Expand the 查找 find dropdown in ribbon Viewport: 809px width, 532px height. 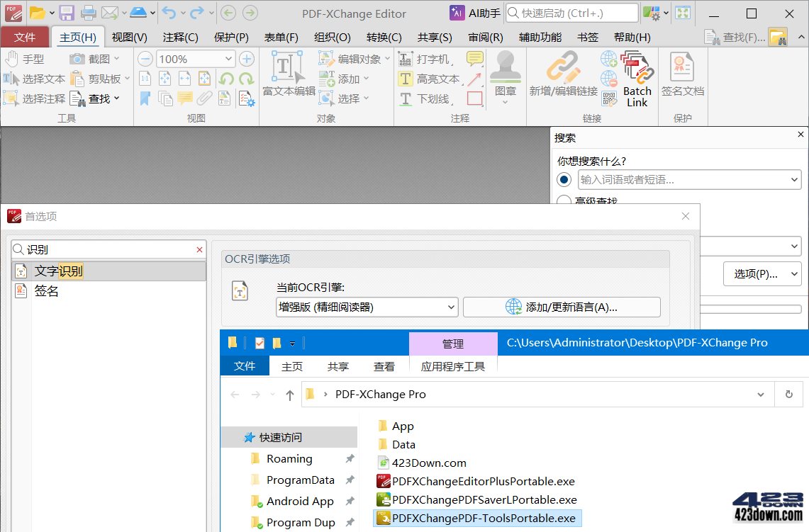(117, 98)
